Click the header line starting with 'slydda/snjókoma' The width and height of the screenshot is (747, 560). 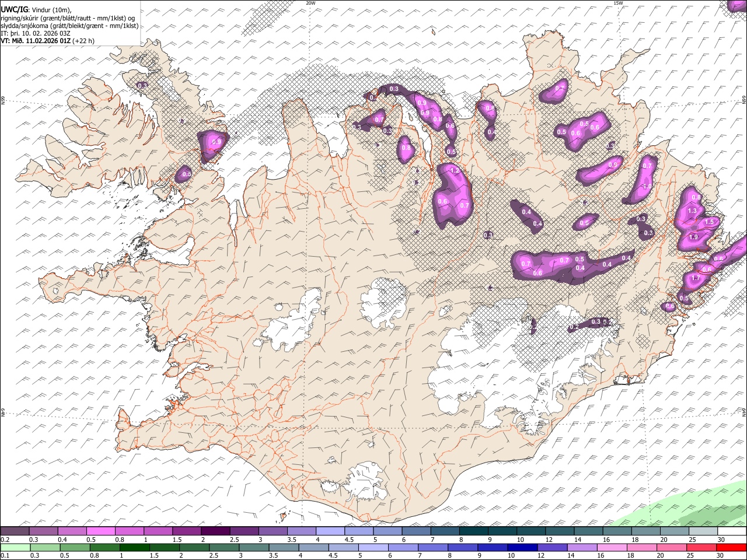point(69,26)
